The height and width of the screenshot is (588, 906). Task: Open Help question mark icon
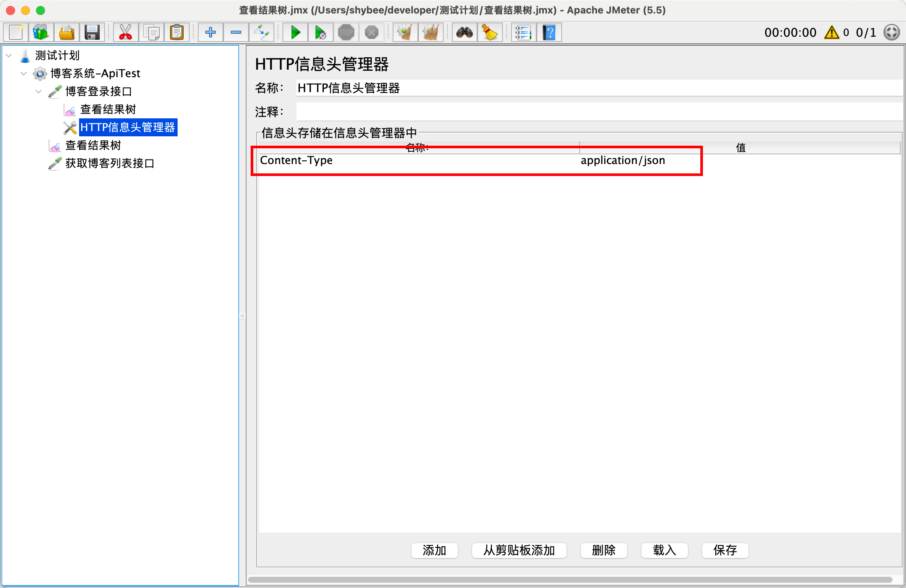tap(549, 32)
